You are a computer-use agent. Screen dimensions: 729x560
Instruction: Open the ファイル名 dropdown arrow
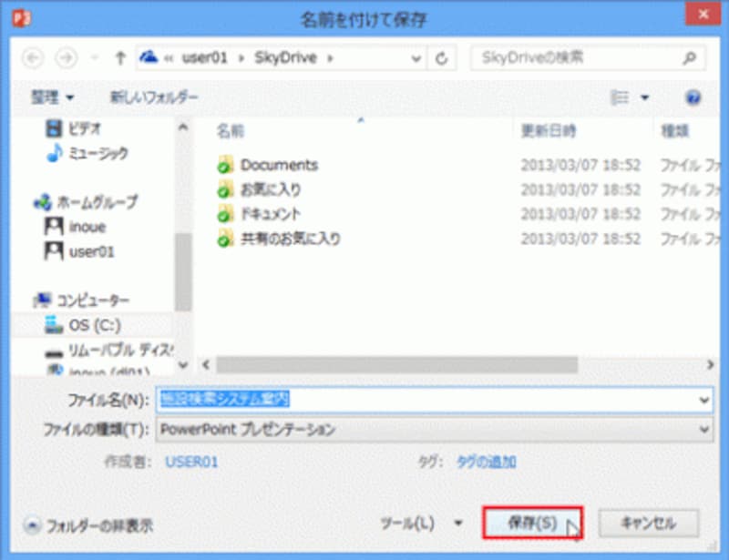pyautogui.click(x=704, y=400)
